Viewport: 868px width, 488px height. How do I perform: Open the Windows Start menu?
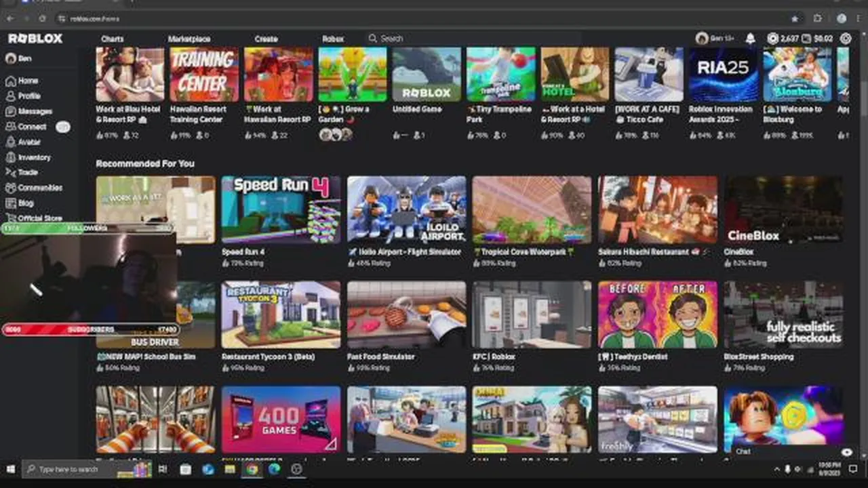(x=10, y=469)
